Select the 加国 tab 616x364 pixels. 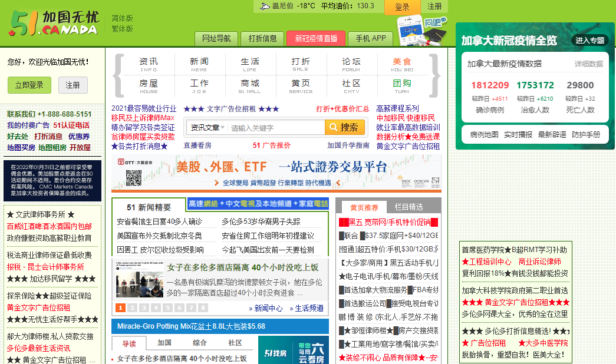click(x=164, y=343)
